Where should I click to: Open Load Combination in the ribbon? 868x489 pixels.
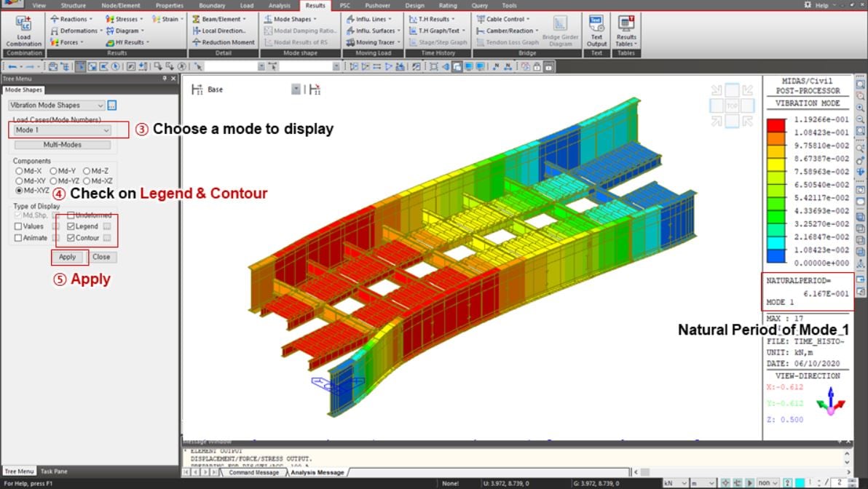click(x=23, y=31)
